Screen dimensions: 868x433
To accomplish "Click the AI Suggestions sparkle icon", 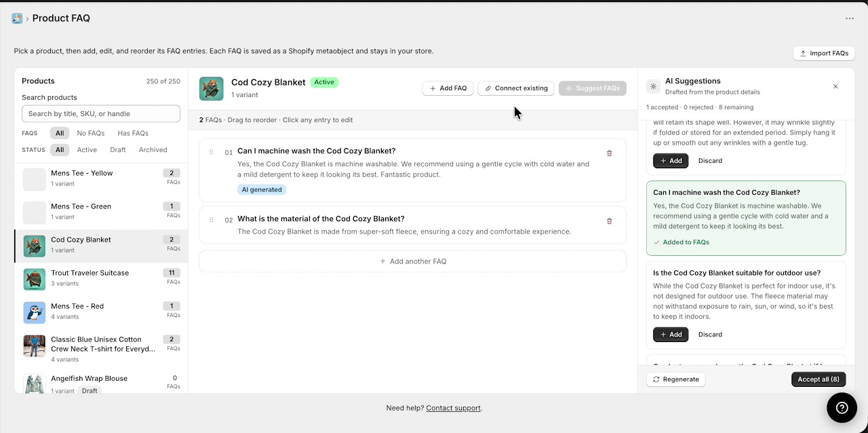I will (653, 86).
